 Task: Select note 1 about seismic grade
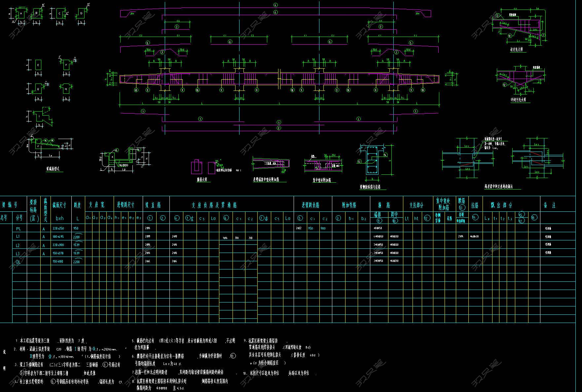(x=52, y=340)
